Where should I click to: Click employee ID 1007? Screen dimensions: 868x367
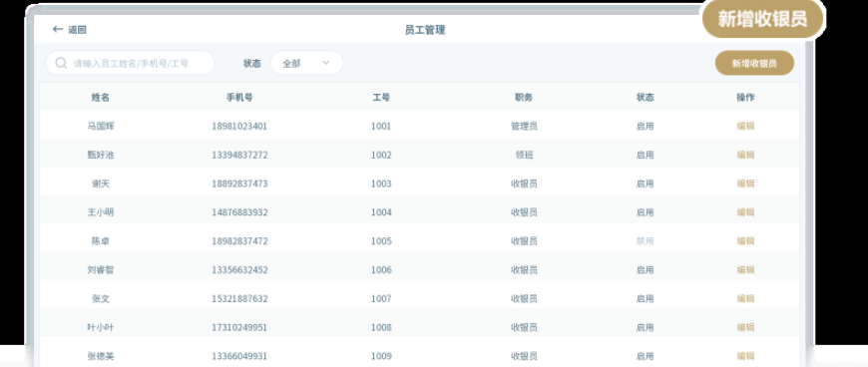381,299
